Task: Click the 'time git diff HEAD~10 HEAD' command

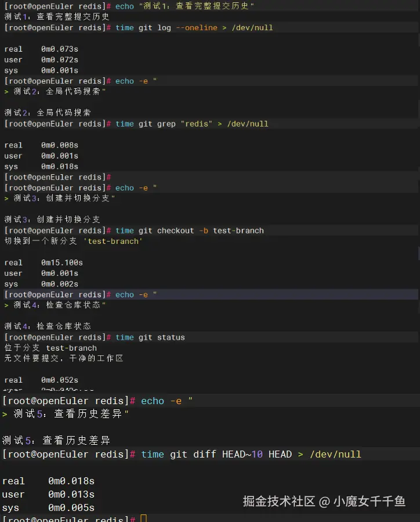Action: [251, 455]
